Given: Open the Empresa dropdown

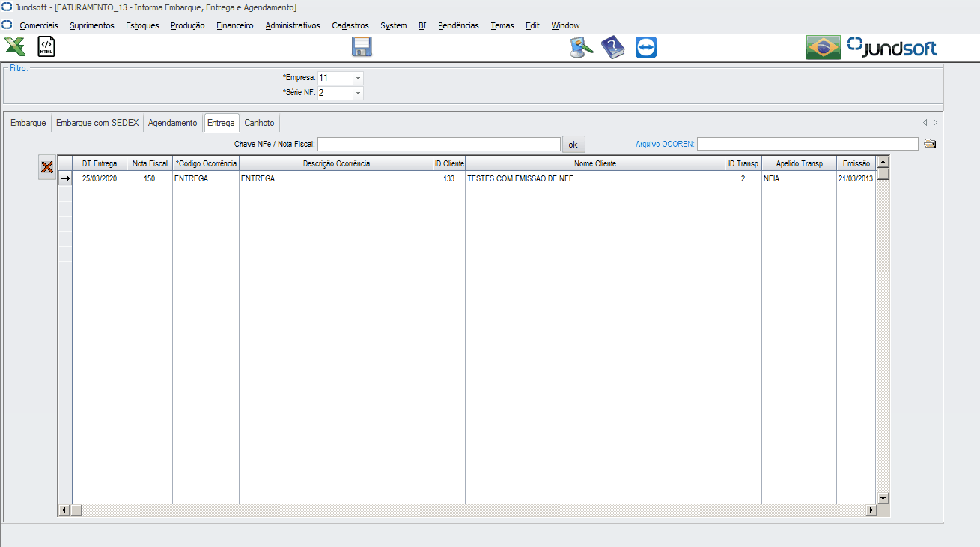Looking at the screenshot, I should [x=358, y=78].
